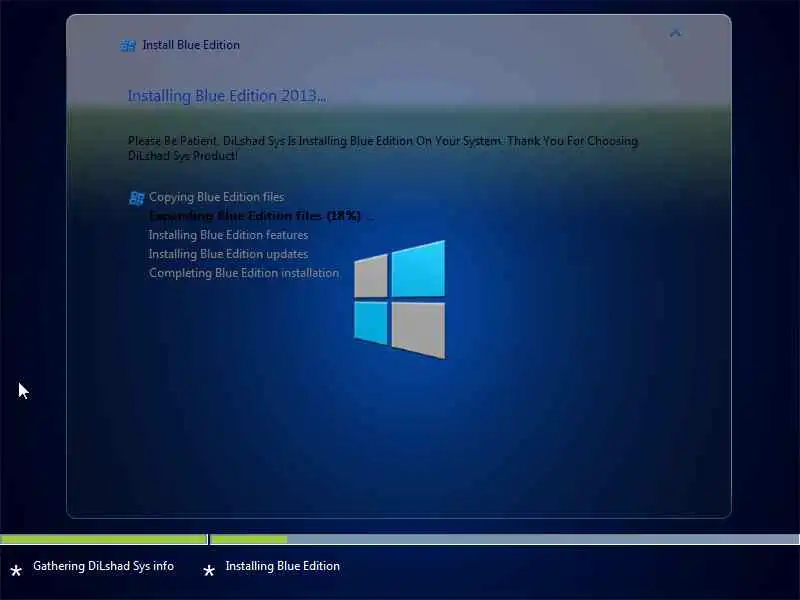Click the 'Copying Blue Edition files' step
This screenshot has height=600, width=800.
(x=217, y=197)
